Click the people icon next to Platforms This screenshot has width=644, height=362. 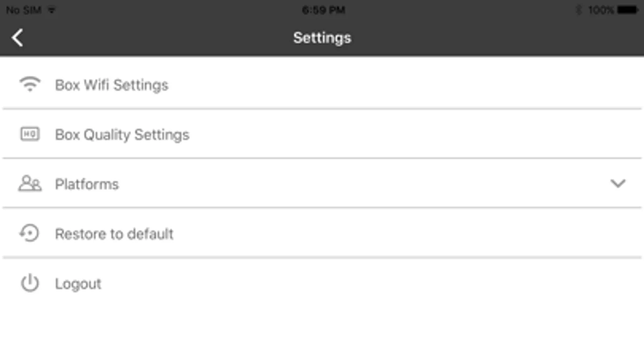click(29, 184)
